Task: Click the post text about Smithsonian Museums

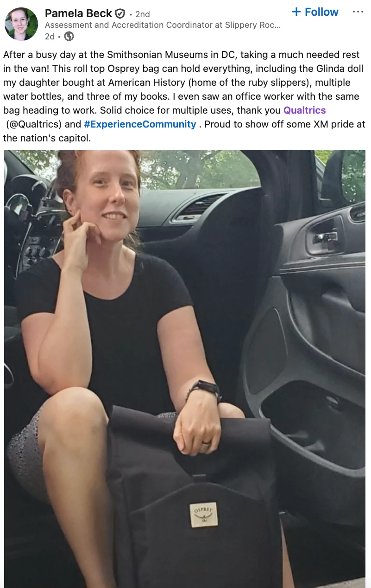Action: [184, 96]
